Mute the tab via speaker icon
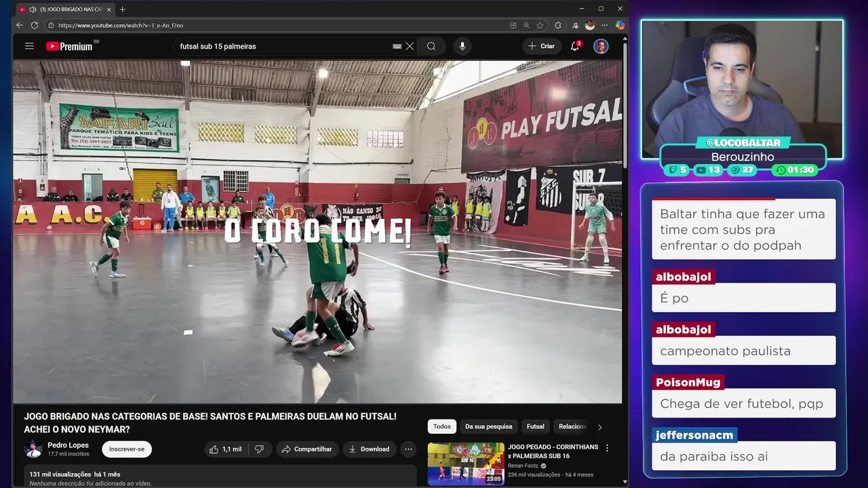 [33, 9]
